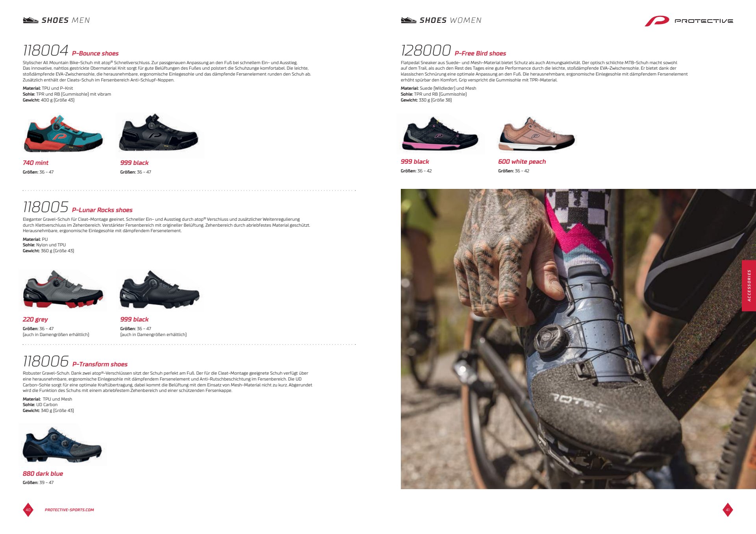This screenshot has height=534, width=756.
Task: Click the P-Lunar Rocks shoes title
Action: [x=102, y=210]
